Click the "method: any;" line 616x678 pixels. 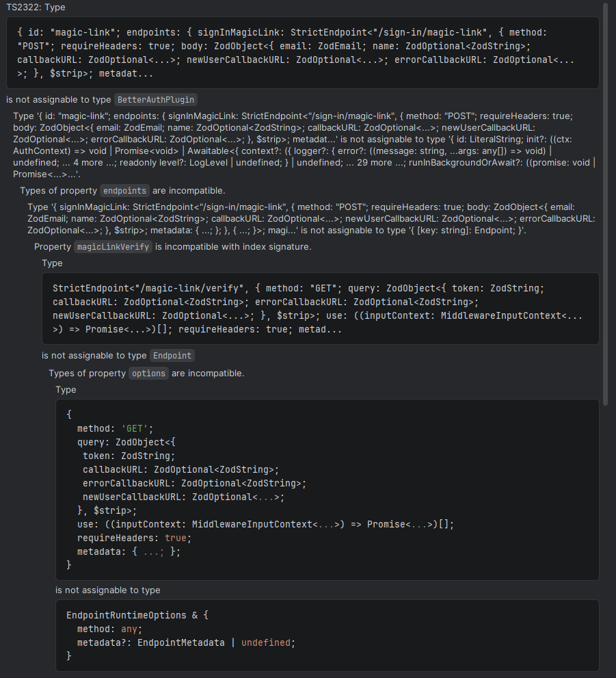(109, 629)
